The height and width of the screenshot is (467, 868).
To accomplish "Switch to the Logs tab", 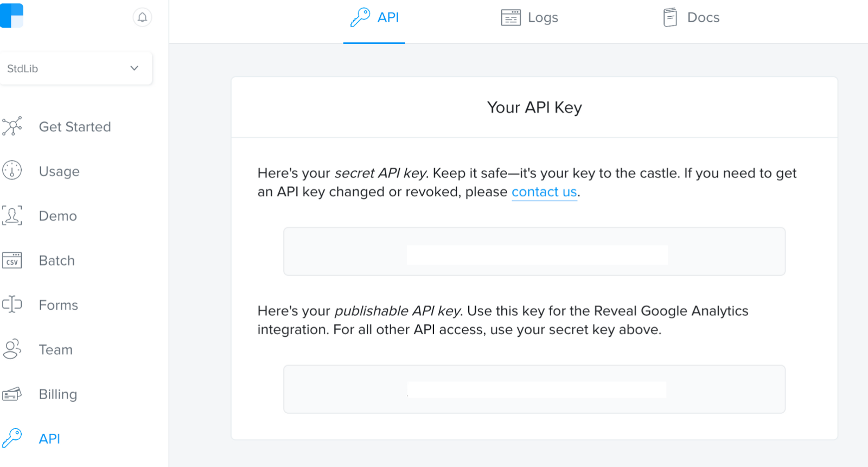I will (530, 17).
